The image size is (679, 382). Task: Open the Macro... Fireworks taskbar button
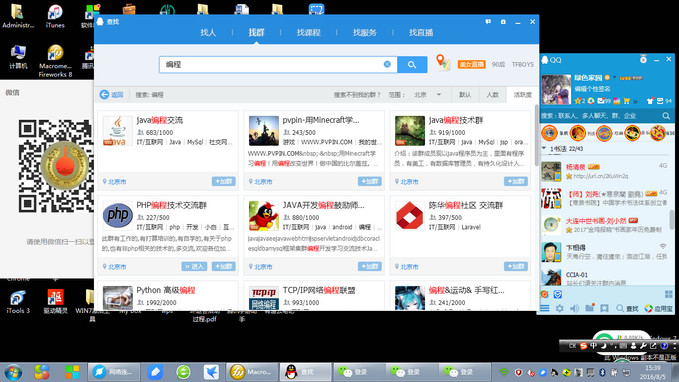(251, 372)
